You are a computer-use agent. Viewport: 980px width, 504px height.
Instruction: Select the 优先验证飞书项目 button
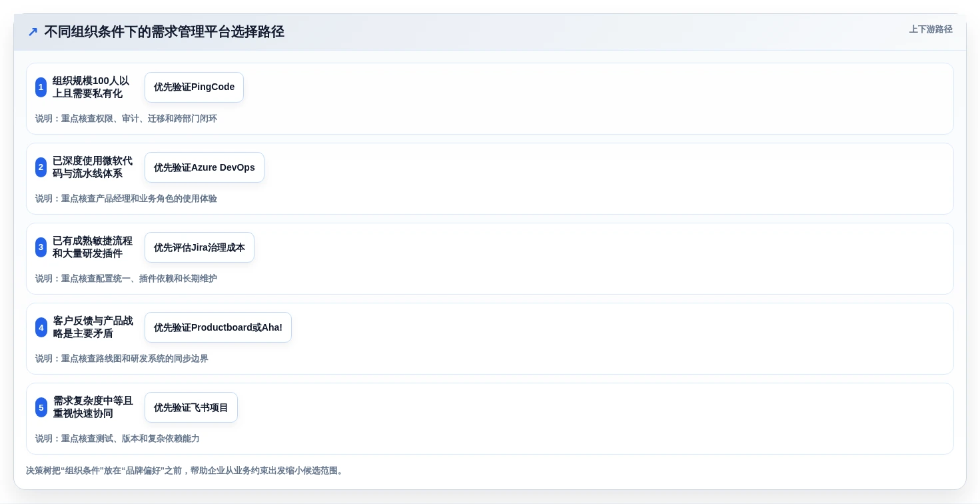(191, 407)
